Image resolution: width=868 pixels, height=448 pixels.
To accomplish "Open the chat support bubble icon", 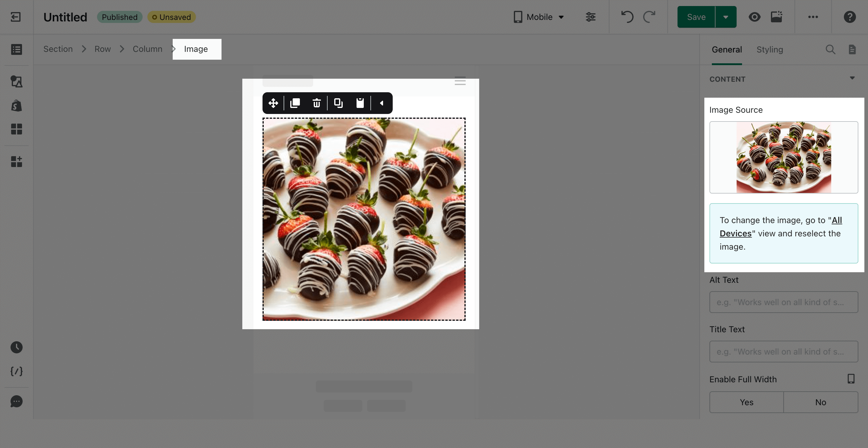I will (17, 402).
